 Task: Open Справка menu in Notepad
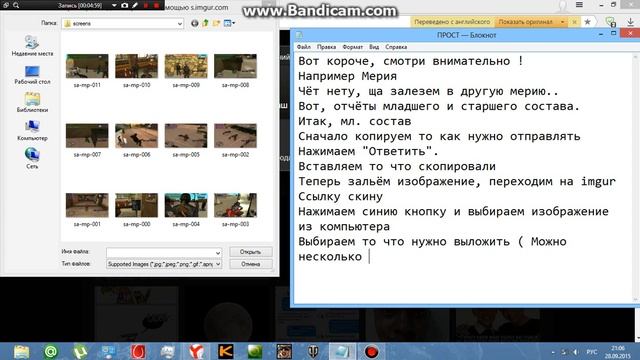click(x=396, y=47)
